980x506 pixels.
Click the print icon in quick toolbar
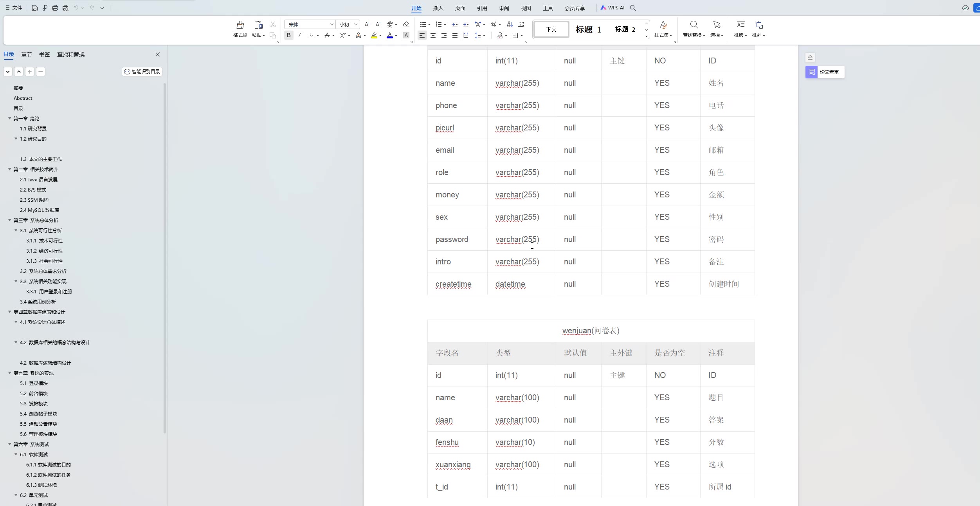tap(55, 8)
